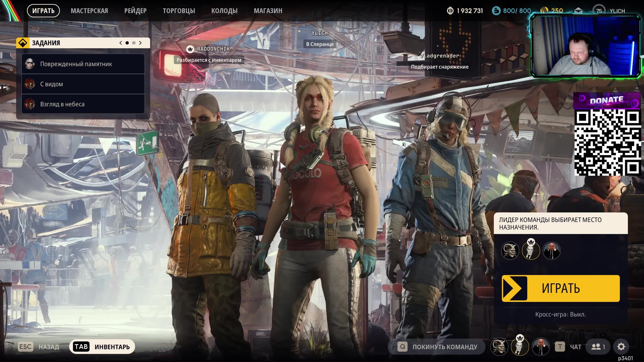Click the coin currency icon
The image size is (644, 362).
(x=450, y=11)
